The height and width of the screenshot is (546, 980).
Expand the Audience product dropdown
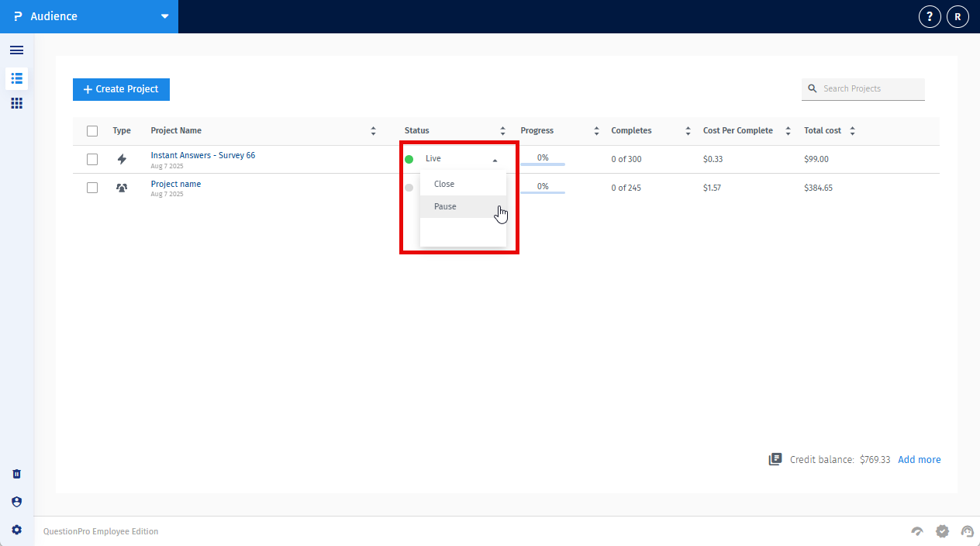tap(164, 16)
